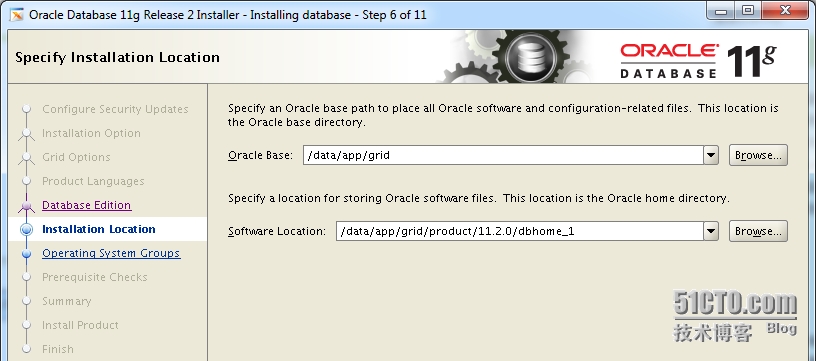The image size is (816, 361).
Task: Click Browse button next to Software Location
Action: pos(758,231)
